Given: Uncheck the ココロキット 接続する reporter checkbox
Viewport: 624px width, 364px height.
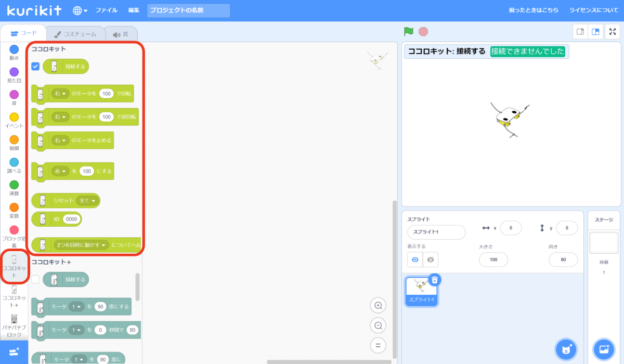Looking at the screenshot, I should (x=35, y=66).
